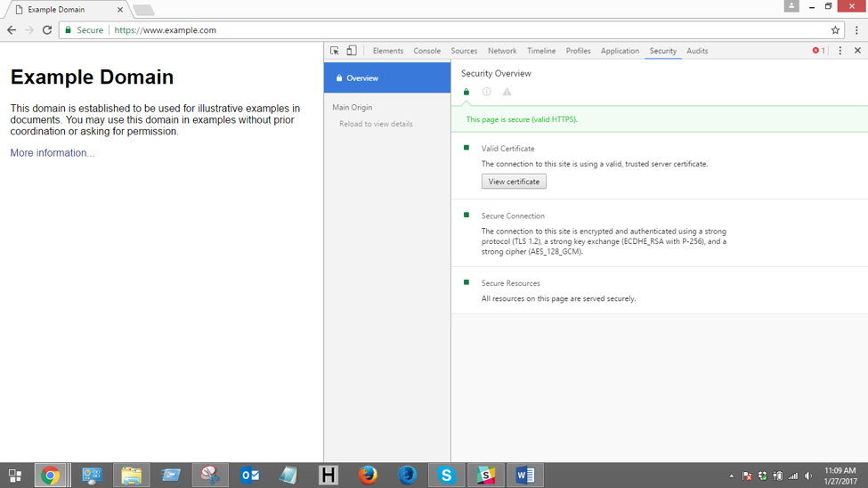The image size is (868, 488).
Task: Open Firefox from the taskbar
Action: pyautogui.click(x=368, y=476)
